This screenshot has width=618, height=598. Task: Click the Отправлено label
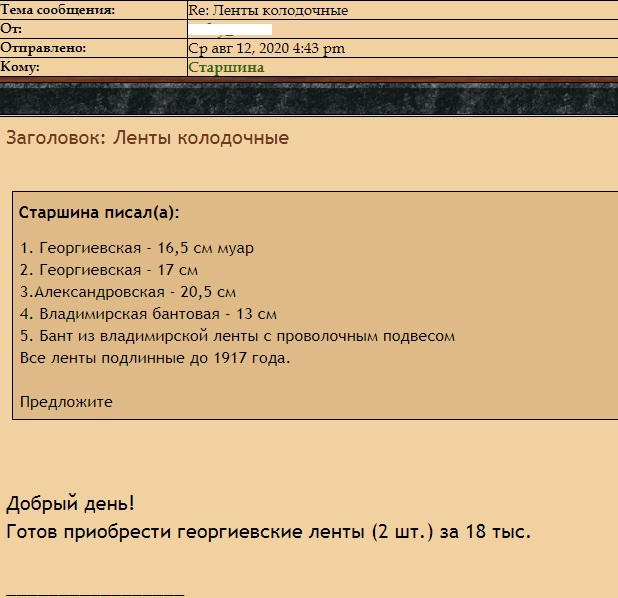tap(44, 48)
